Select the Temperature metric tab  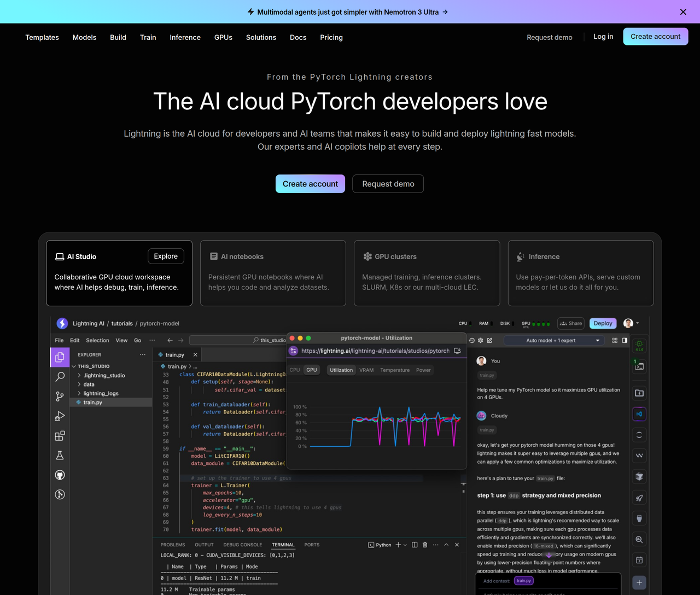[395, 370]
